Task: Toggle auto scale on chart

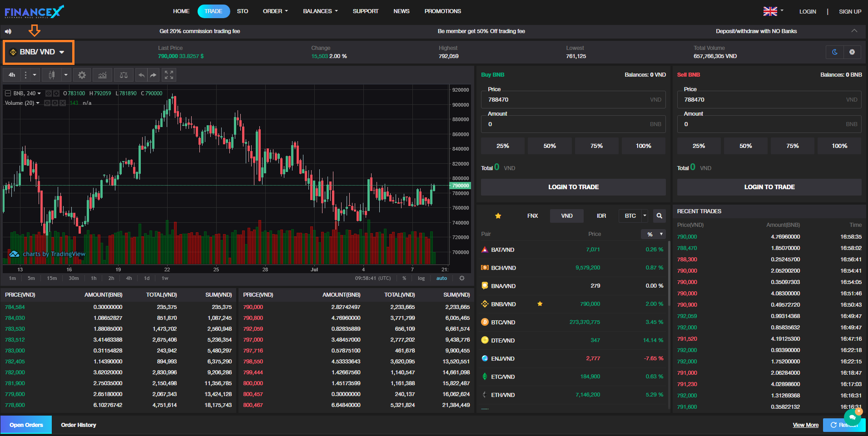Action: [441, 278]
